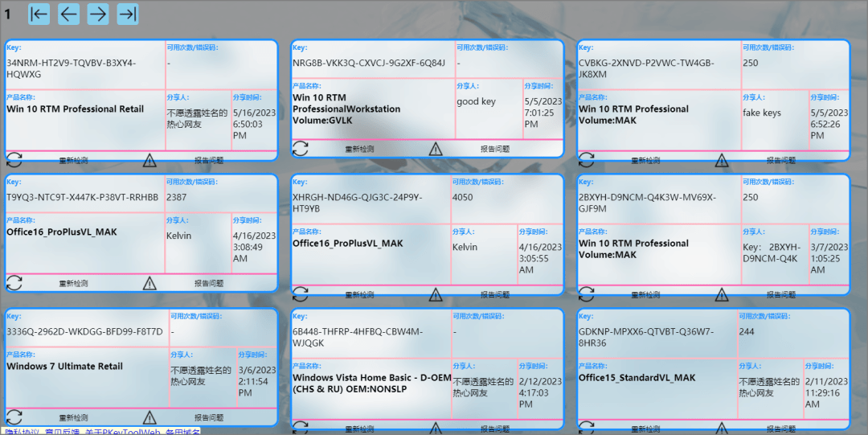868x435 pixels.
Task: Click warning triangle on the T9YQ3 Office16 card
Action: 149,283
